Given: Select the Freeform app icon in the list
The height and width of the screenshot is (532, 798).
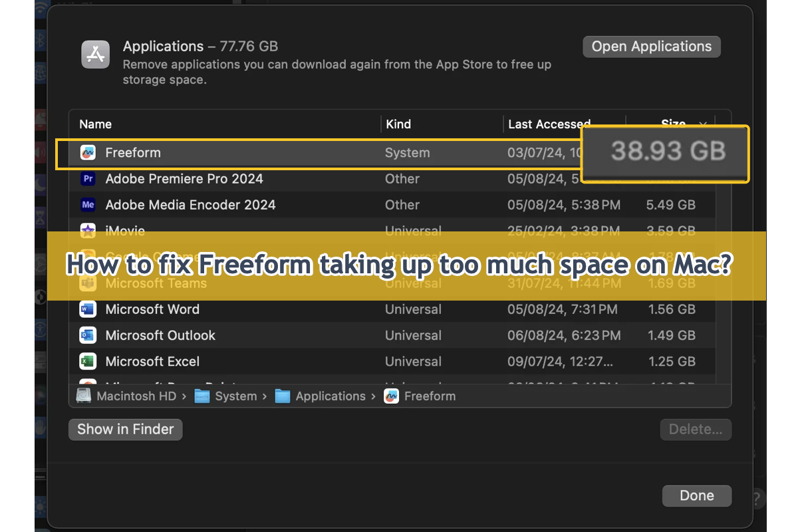Looking at the screenshot, I should click(x=88, y=152).
